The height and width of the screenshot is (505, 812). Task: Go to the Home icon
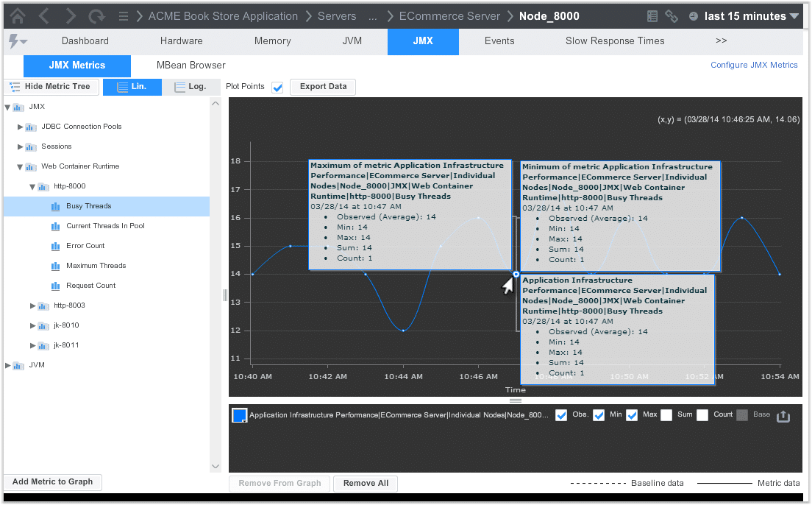[x=18, y=16]
